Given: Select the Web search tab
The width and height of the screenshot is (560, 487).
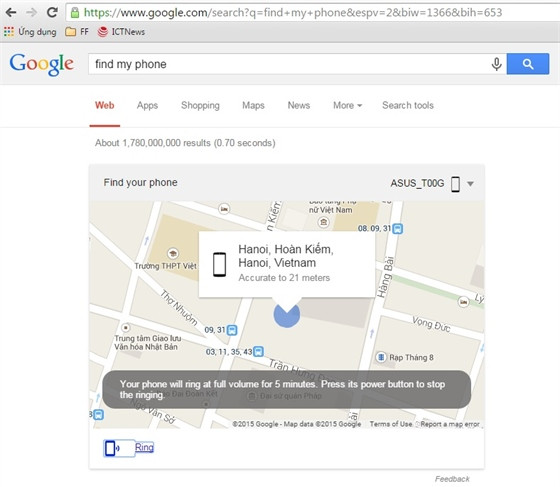Looking at the screenshot, I should 105,105.
